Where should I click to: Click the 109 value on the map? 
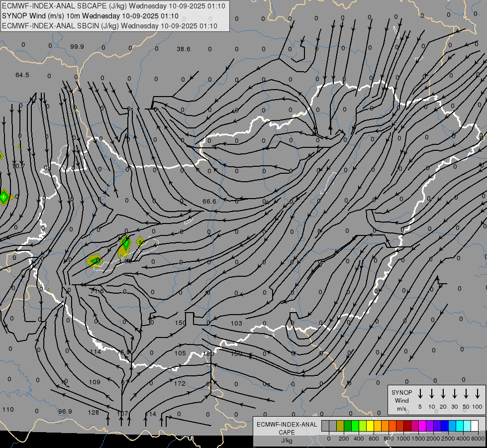tap(95, 382)
